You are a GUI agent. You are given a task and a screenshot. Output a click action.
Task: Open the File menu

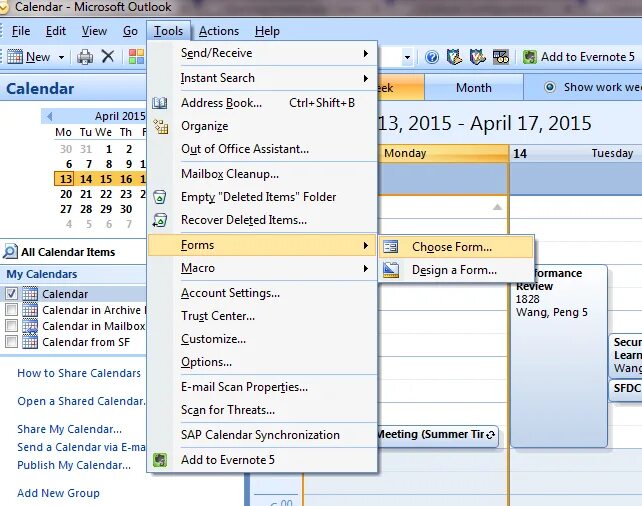pos(20,31)
